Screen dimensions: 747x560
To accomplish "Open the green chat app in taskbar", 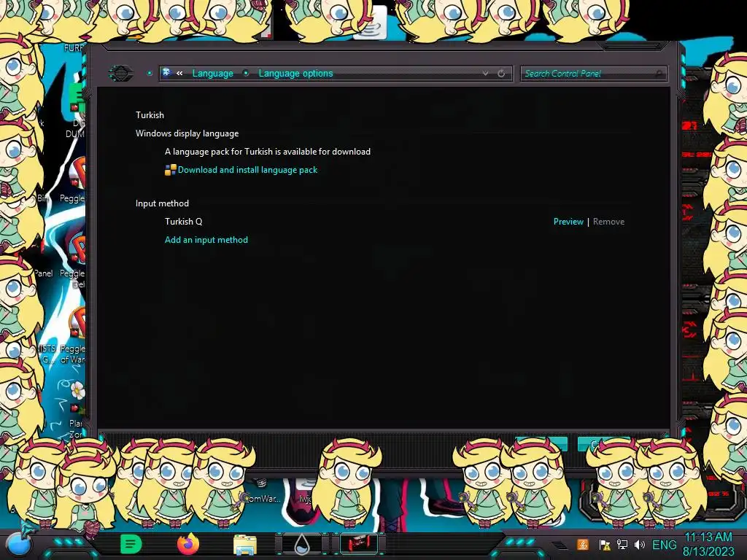I will tap(131, 544).
